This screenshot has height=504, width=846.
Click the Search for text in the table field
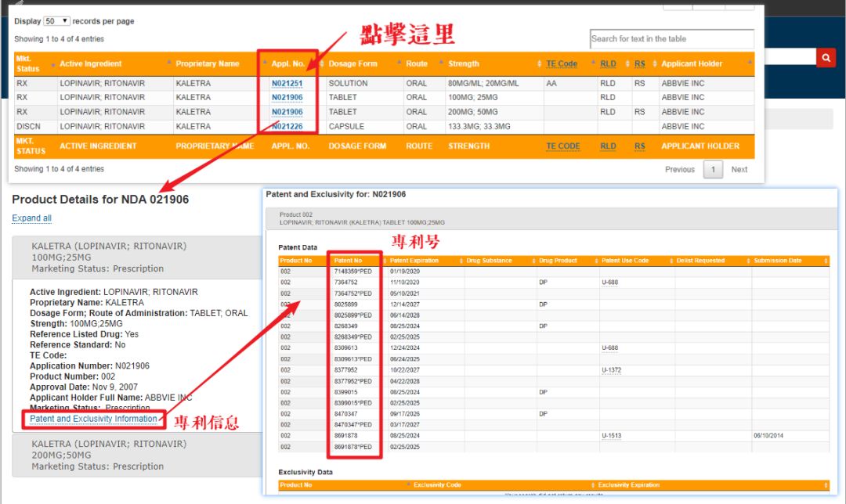[x=672, y=39]
